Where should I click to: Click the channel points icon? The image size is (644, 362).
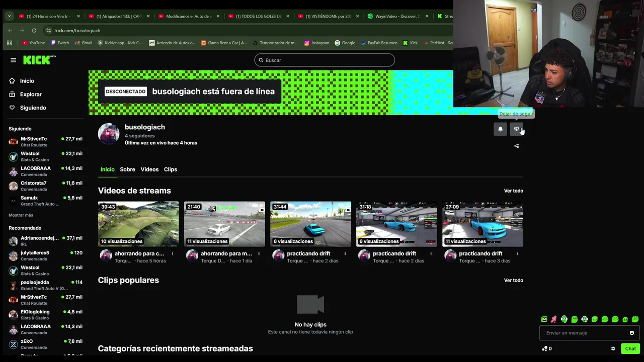(544, 348)
